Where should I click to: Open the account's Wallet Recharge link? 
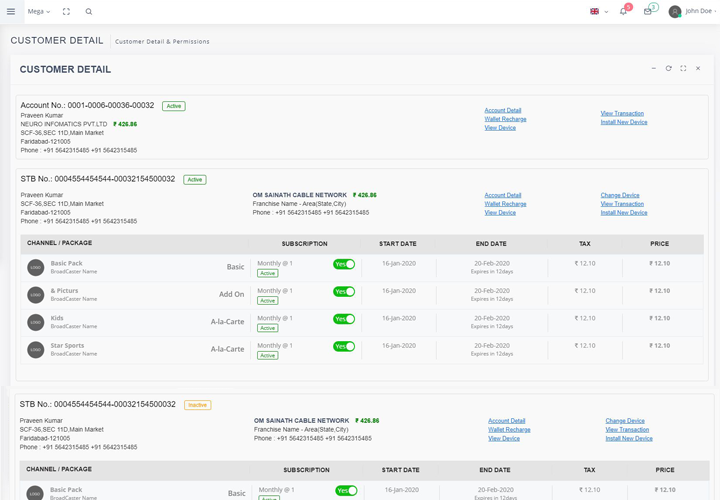pyautogui.click(x=505, y=119)
